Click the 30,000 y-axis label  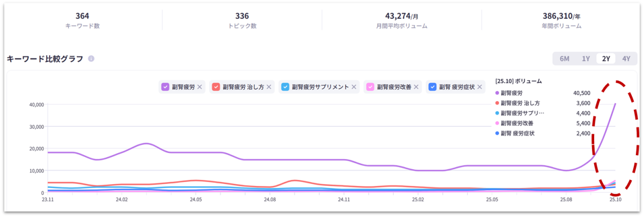35,127
